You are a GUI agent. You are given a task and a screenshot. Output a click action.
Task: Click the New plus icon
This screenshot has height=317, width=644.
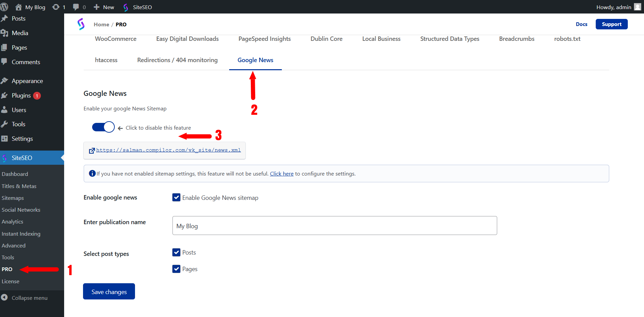[x=97, y=7]
